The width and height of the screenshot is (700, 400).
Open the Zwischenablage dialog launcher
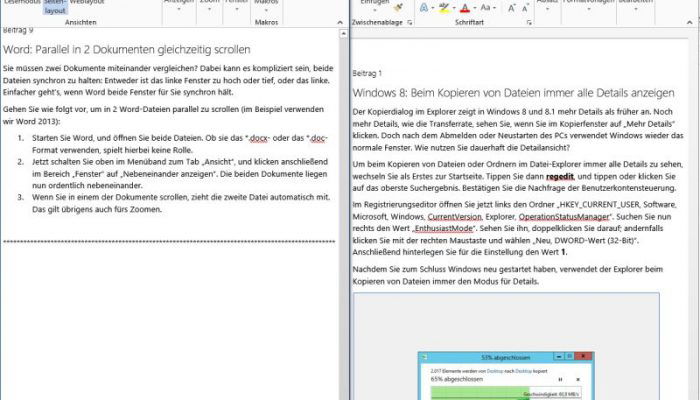[x=410, y=22]
